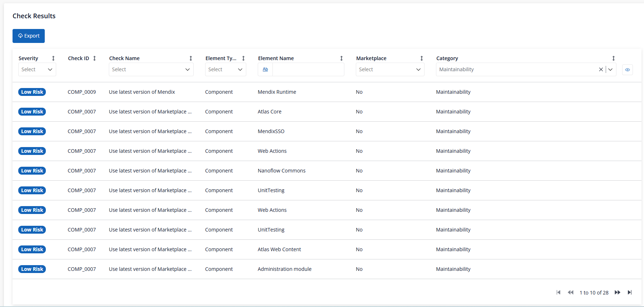
Task: Sort by Element Type column
Action: 243,58
